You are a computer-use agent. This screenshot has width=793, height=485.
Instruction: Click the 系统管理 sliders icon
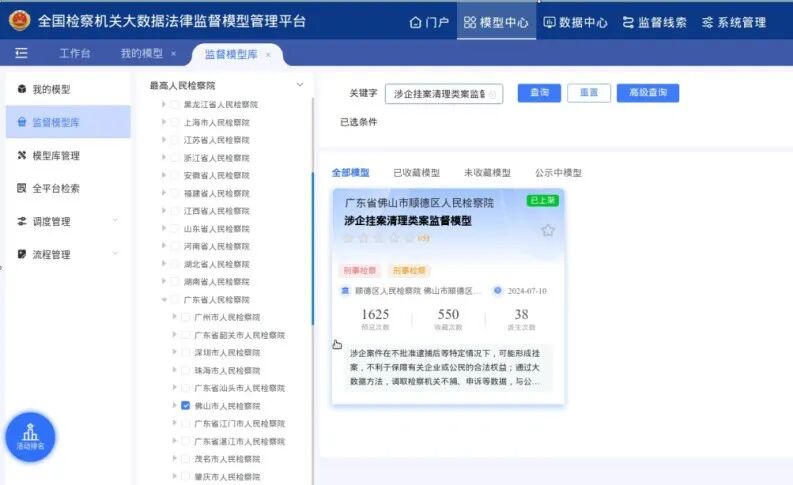708,22
